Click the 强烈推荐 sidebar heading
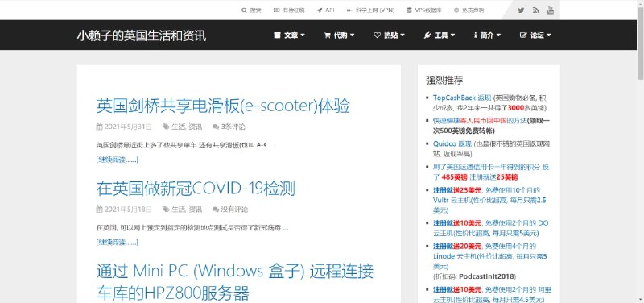 pyautogui.click(x=444, y=80)
